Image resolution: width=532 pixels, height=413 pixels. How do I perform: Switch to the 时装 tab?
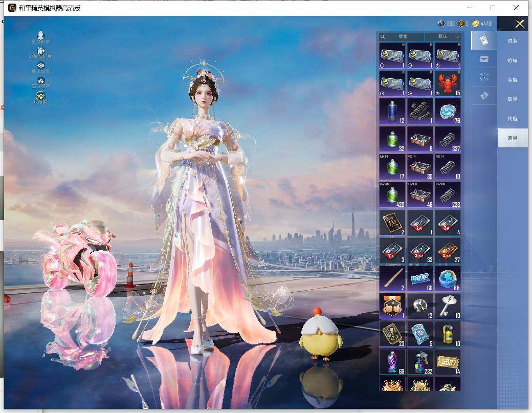(512, 41)
